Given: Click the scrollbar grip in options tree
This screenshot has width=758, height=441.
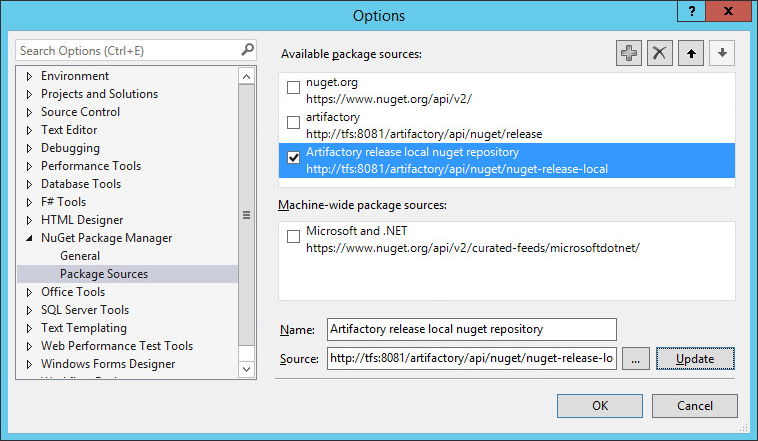Looking at the screenshot, I should click(246, 215).
